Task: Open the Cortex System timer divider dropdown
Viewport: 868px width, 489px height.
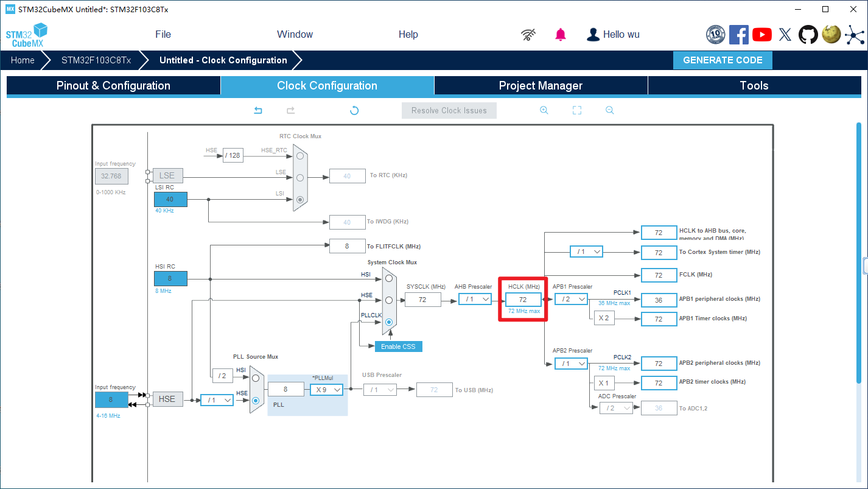Action: coord(587,252)
